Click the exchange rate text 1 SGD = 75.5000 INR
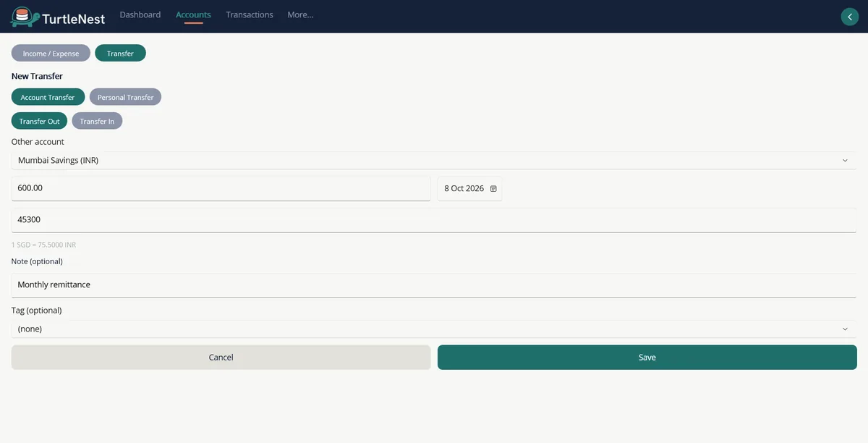This screenshot has width=868, height=443. [43, 245]
